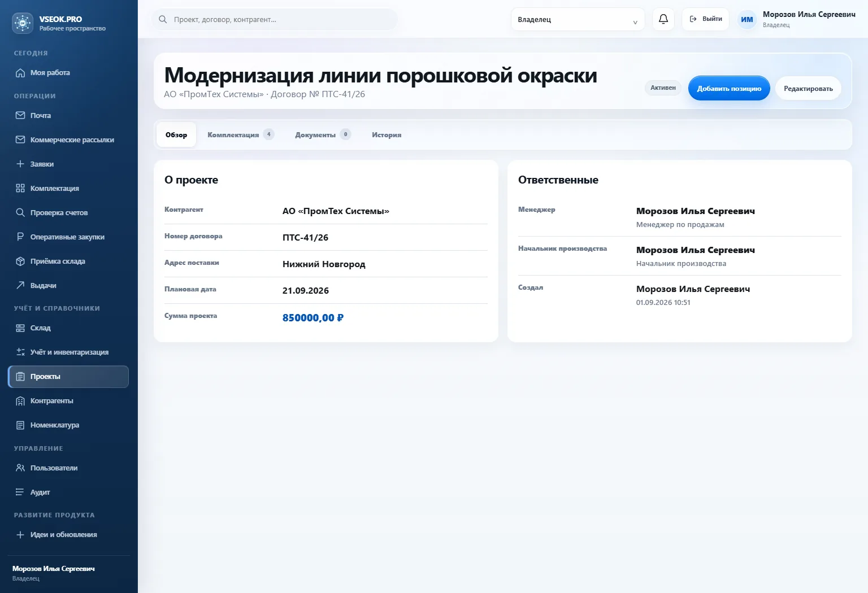This screenshot has width=868, height=593.
Task: Open Номенклатура list icon
Action: click(20, 425)
